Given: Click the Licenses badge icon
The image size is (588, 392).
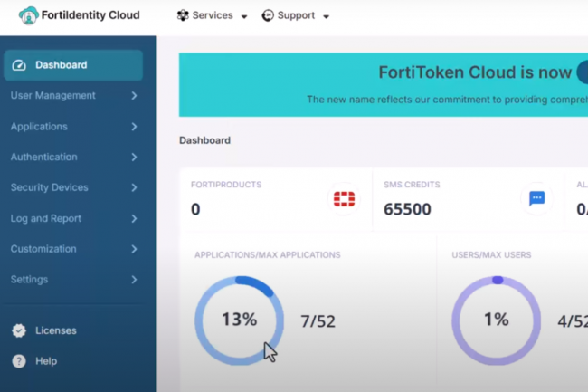Looking at the screenshot, I should pos(19,330).
